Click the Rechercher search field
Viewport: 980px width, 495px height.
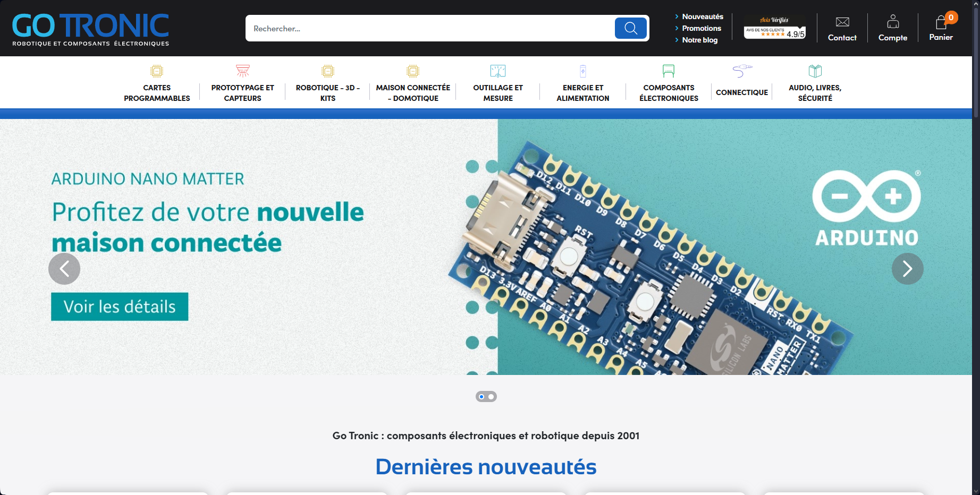click(x=430, y=28)
